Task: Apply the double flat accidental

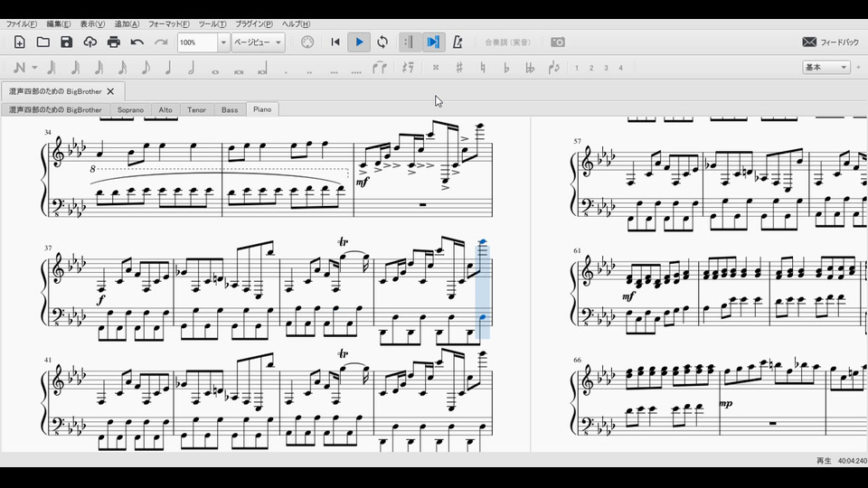Action: point(530,68)
